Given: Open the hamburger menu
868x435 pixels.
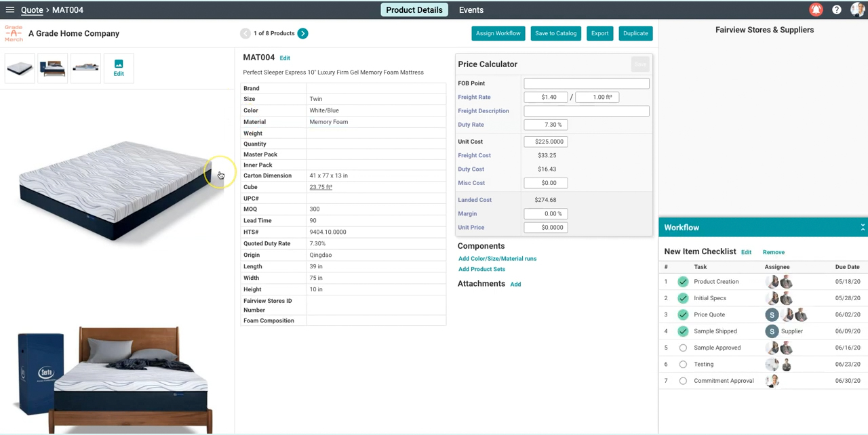Looking at the screenshot, I should coord(10,10).
